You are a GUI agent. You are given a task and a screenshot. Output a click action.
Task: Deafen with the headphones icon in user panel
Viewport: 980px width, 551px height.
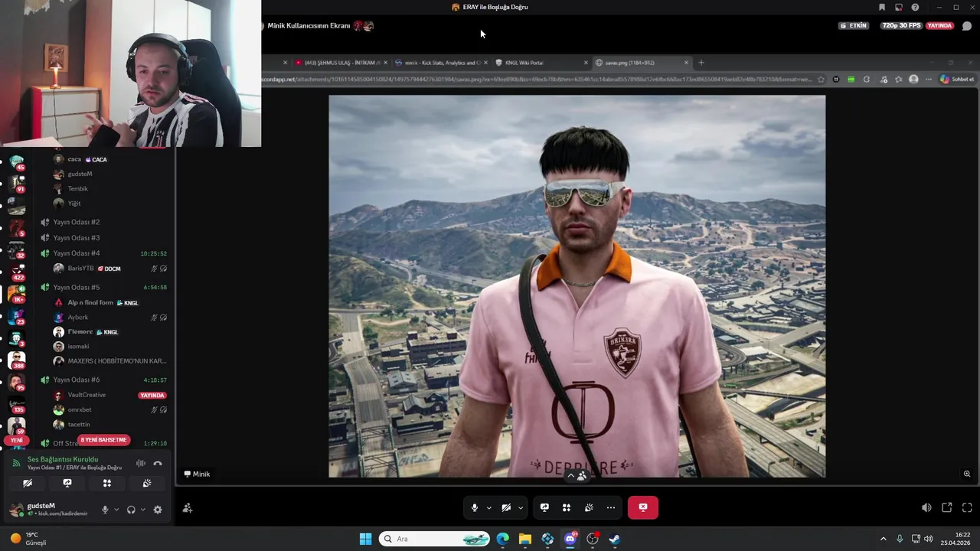pyautogui.click(x=131, y=510)
